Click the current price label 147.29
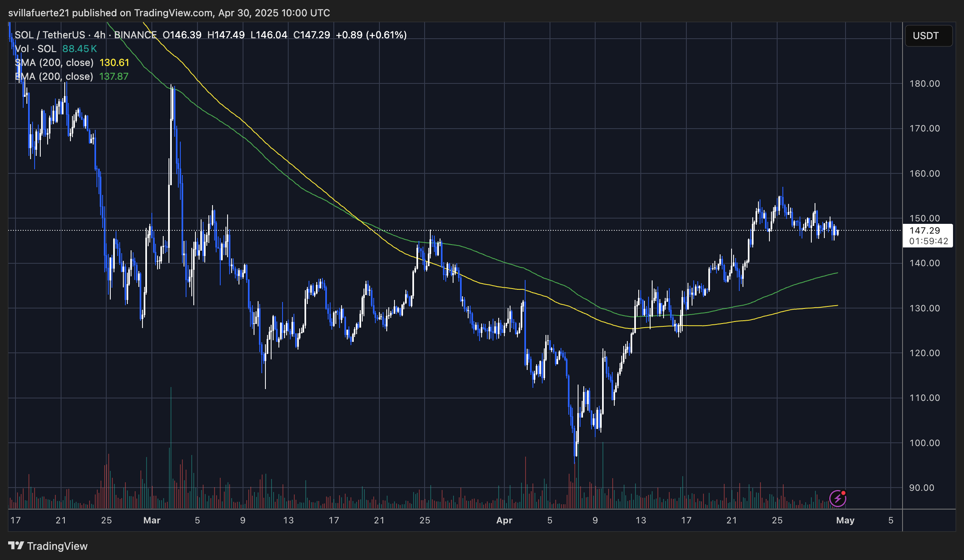This screenshot has width=964, height=560. point(925,230)
